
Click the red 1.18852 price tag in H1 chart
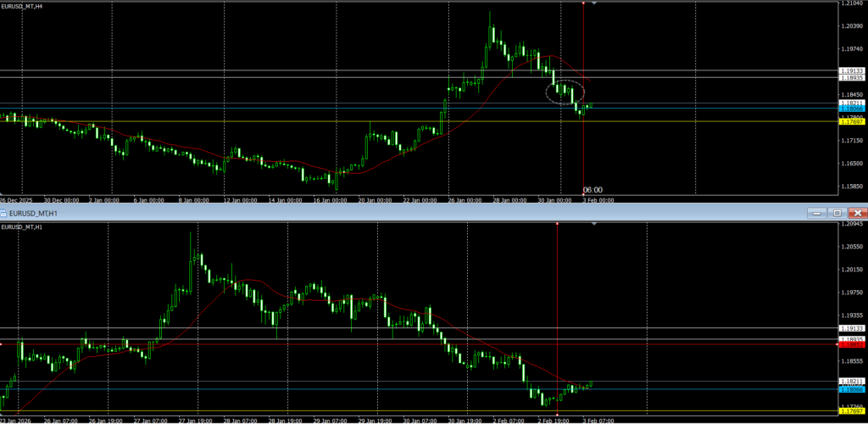tap(851, 345)
